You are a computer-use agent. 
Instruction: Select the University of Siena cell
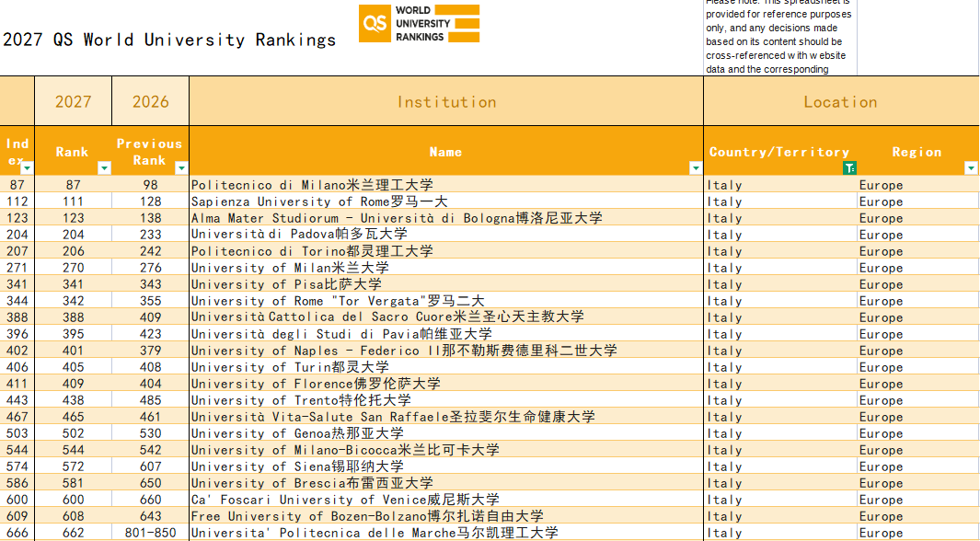coord(446,466)
